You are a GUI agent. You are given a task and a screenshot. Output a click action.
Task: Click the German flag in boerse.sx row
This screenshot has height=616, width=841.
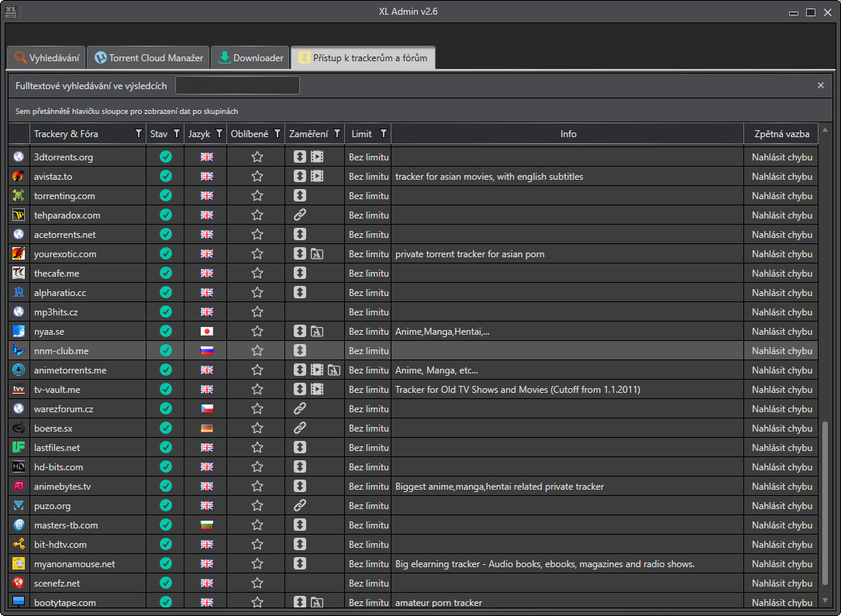click(206, 428)
